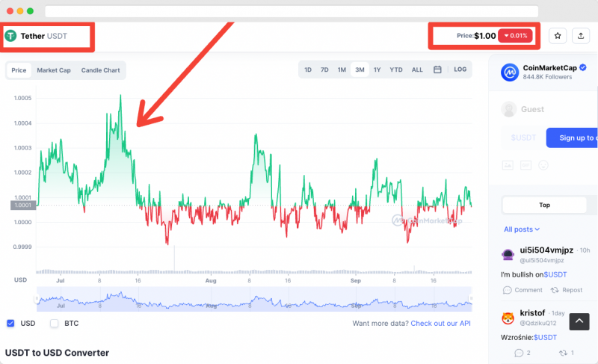Screen dimensions: 598x364
Task: Select the ALL time range
Action: (x=417, y=70)
